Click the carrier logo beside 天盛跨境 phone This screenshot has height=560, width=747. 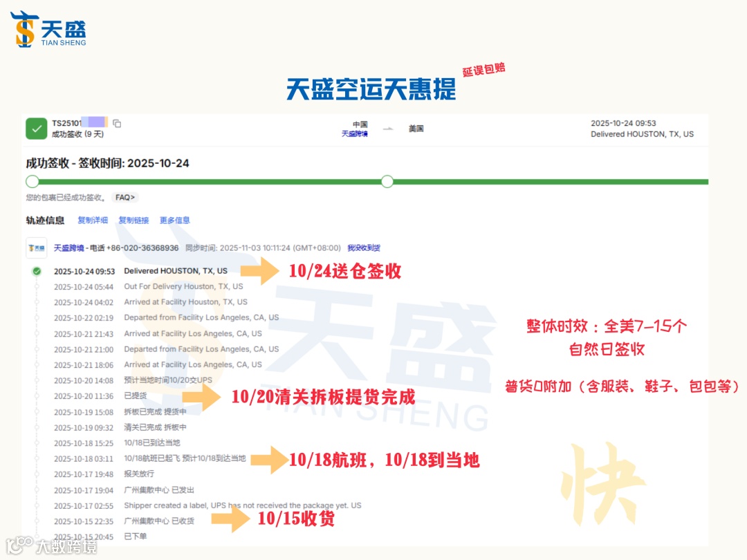[x=36, y=248]
